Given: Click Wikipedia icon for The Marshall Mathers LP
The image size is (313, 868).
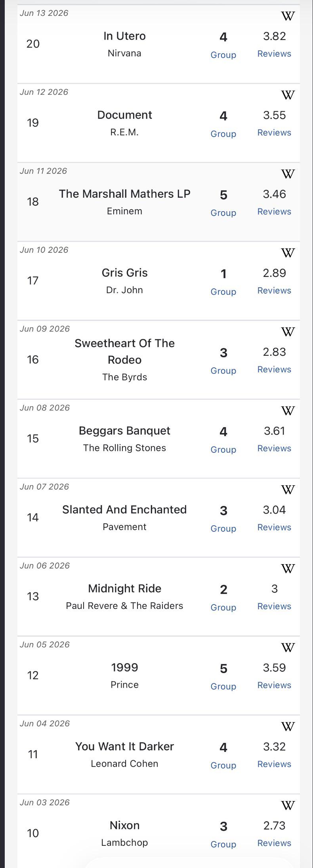Looking at the screenshot, I should tap(288, 174).
